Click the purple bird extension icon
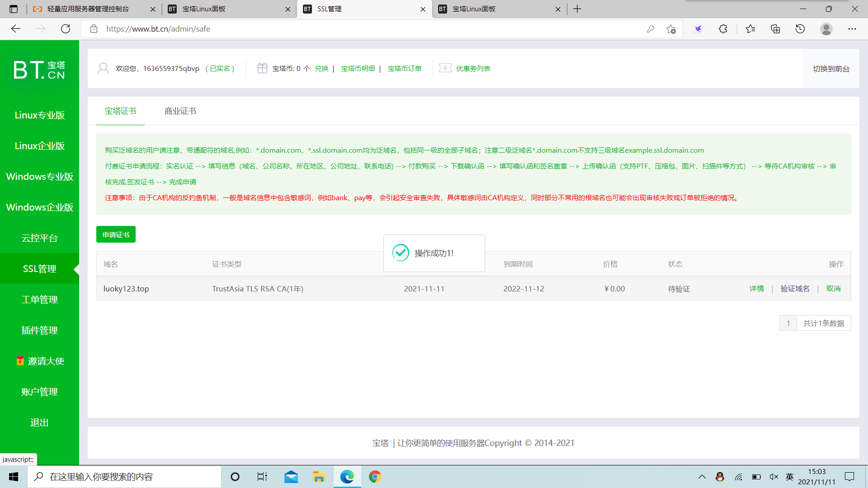Screen dimensions: 868x488 click(698, 29)
